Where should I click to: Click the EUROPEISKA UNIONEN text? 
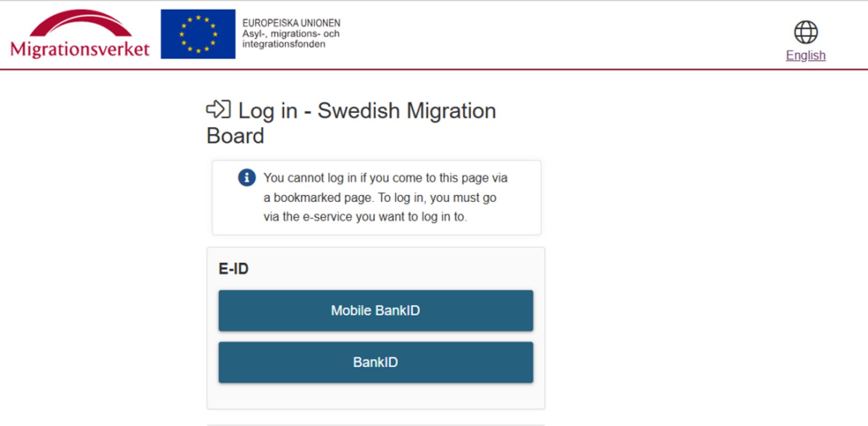click(291, 23)
